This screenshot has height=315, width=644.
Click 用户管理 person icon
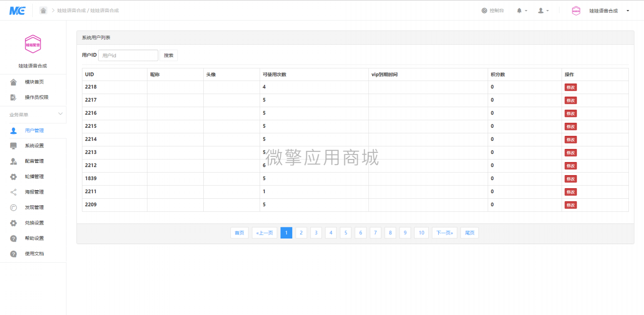[x=14, y=130]
